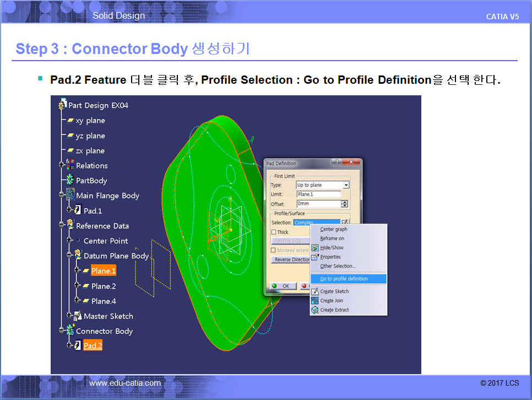Screen dimensions: 532x400
Task: Toggle the Mirrored extent checkbox
Action: click(x=274, y=250)
